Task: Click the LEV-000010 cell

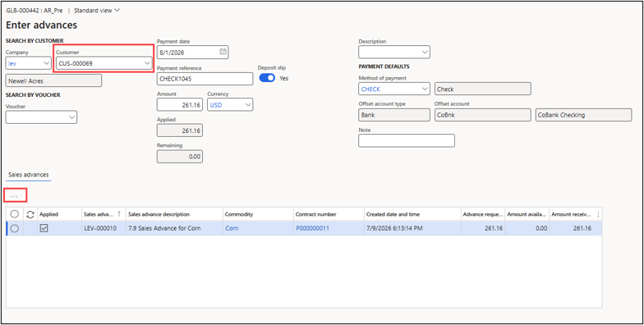Action: point(103,228)
